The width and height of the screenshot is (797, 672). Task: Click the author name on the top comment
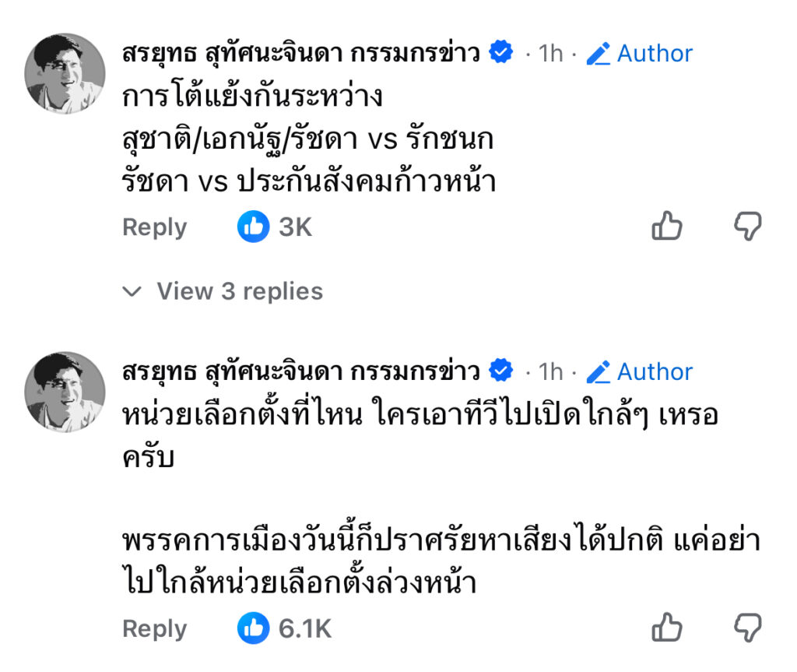(300, 53)
